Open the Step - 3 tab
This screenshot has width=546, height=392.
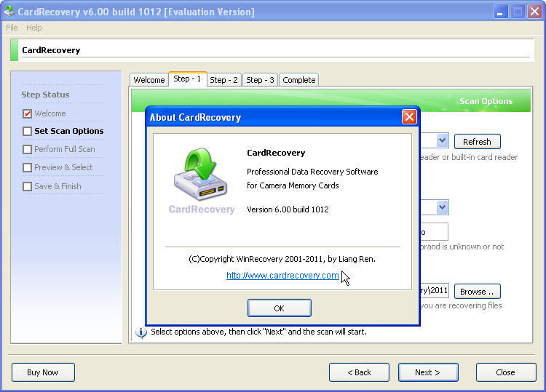260,80
